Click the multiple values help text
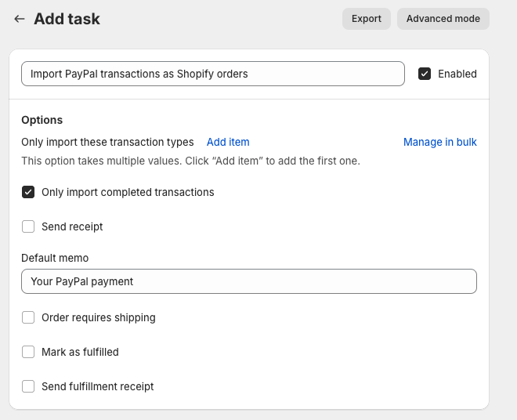 coord(190,161)
